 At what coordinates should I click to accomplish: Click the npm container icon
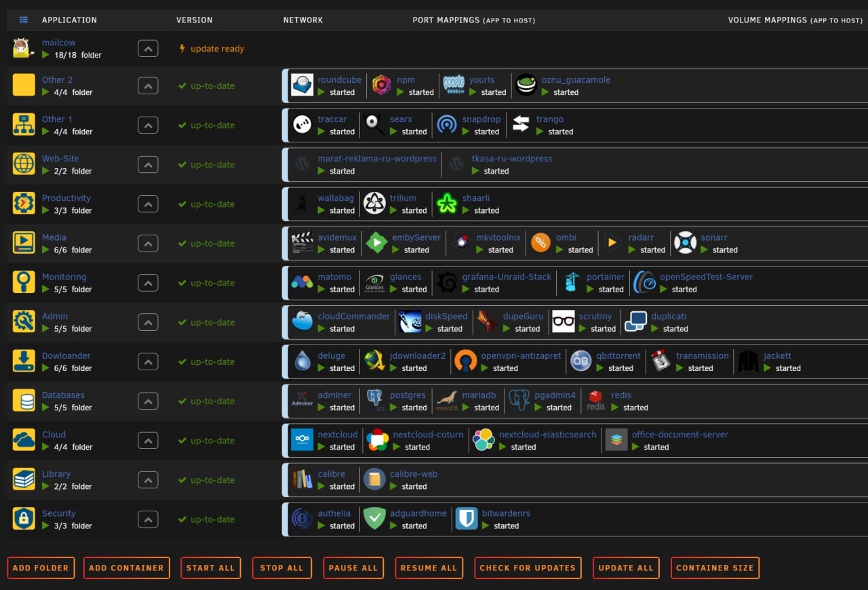(x=381, y=85)
